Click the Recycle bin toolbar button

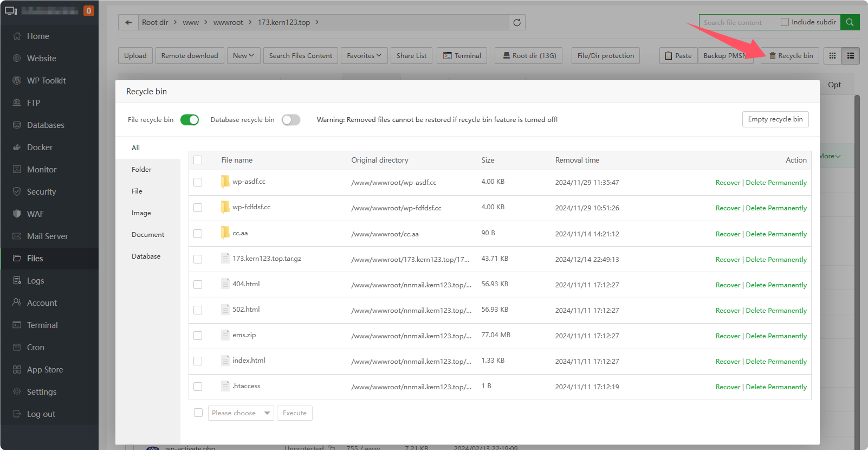point(791,56)
